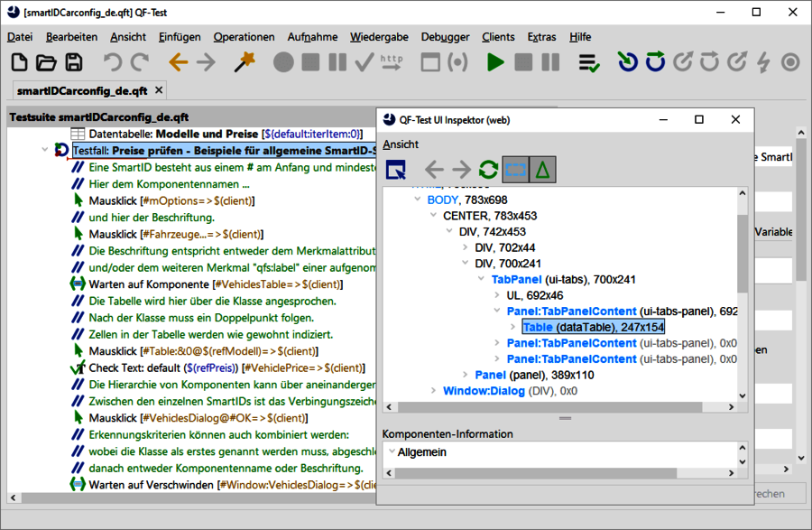Image resolution: width=812 pixels, height=530 pixels.
Task: Collapse the Testfall Preise prüfen node
Action: [45, 150]
